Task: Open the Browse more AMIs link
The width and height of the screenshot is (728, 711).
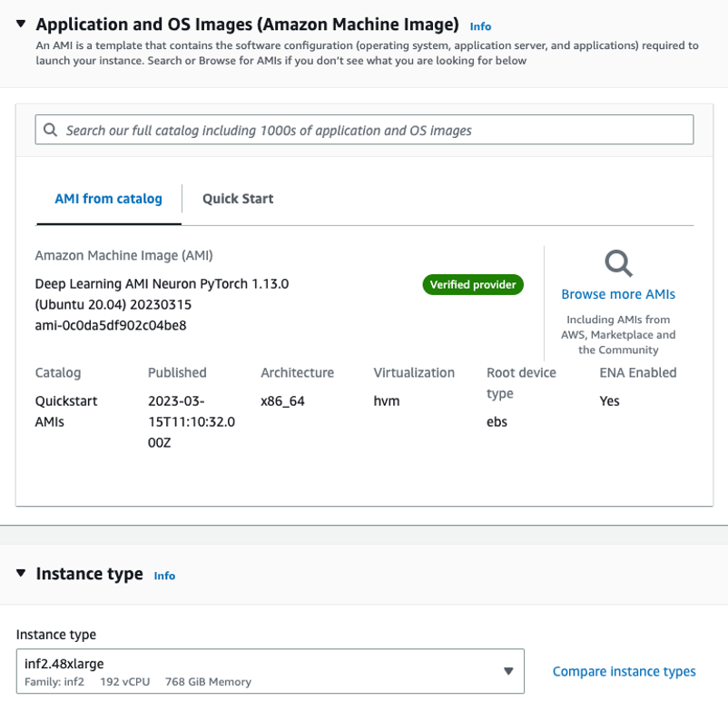Action: click(618, 294)
